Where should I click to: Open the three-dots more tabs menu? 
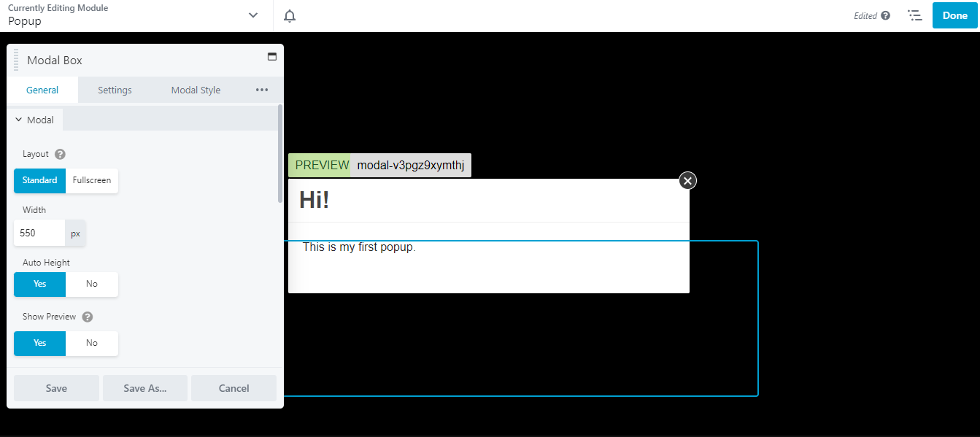pos(262,90)
